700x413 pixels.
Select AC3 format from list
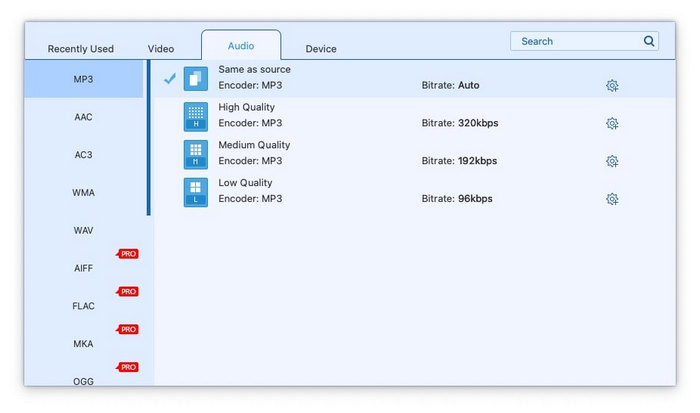pyautogui.click(x=84, y=155)
